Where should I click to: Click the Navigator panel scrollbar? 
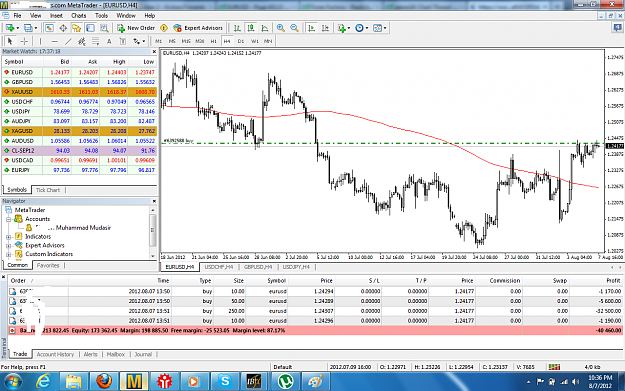pyautogui.click(x=153, y=232)
